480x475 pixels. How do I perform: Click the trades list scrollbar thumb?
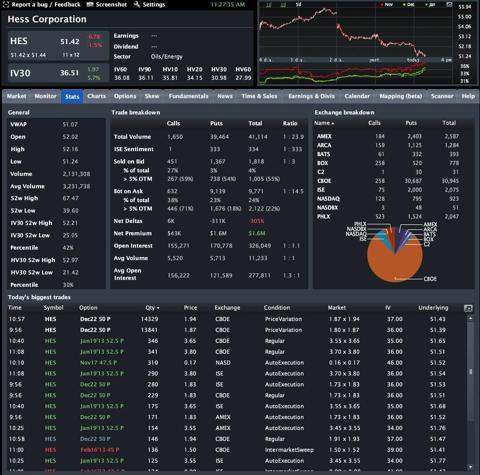470,371
